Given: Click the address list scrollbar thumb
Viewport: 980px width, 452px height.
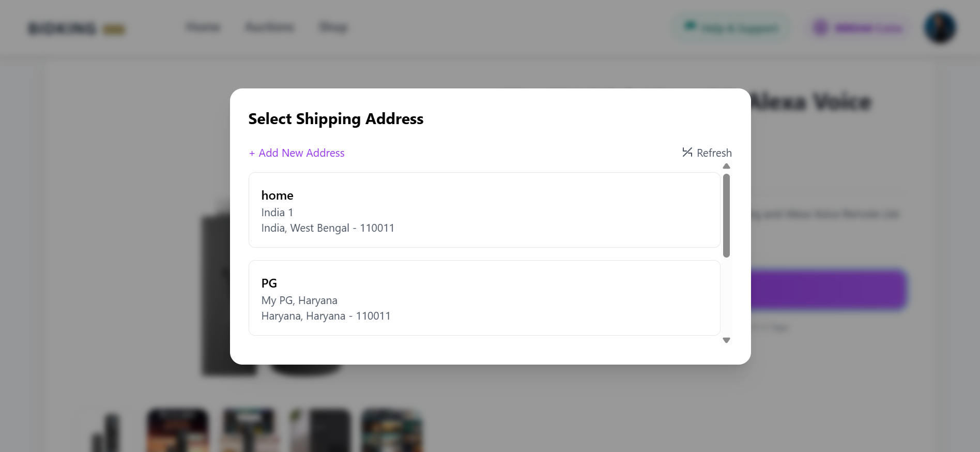Looking at the screenshot, I should [726, 215].
